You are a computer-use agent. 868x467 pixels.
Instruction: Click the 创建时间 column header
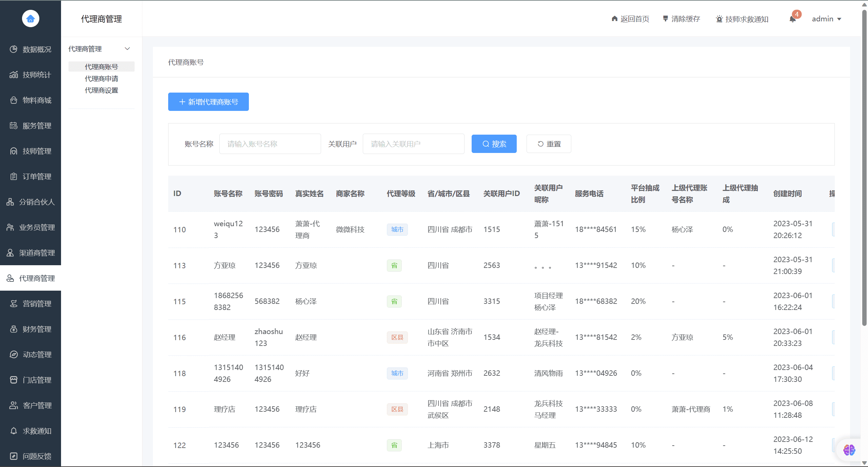pos(788,194)
